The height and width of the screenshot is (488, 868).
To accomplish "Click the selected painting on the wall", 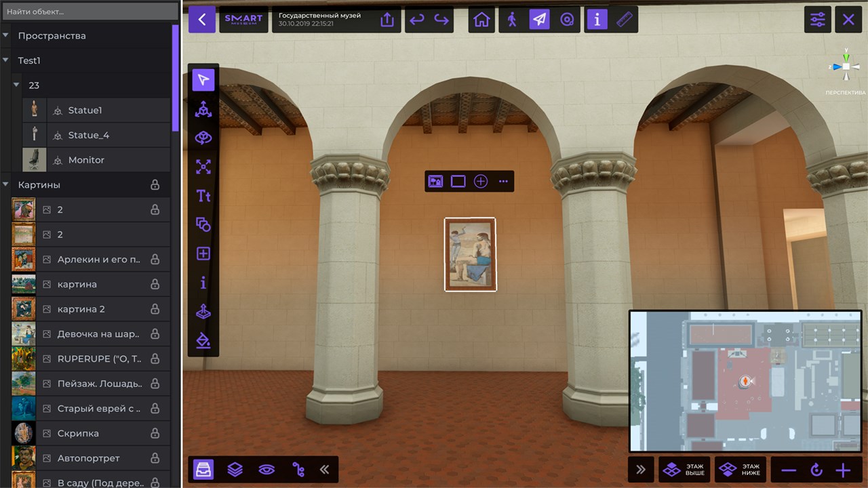I will point(470,254).
